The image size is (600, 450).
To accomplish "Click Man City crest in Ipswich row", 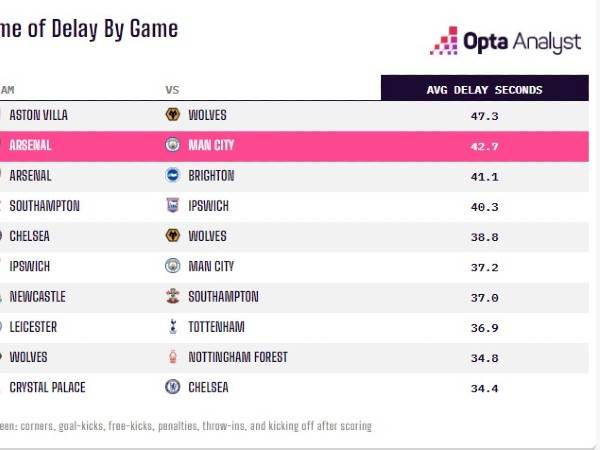I will coord(174,267).
